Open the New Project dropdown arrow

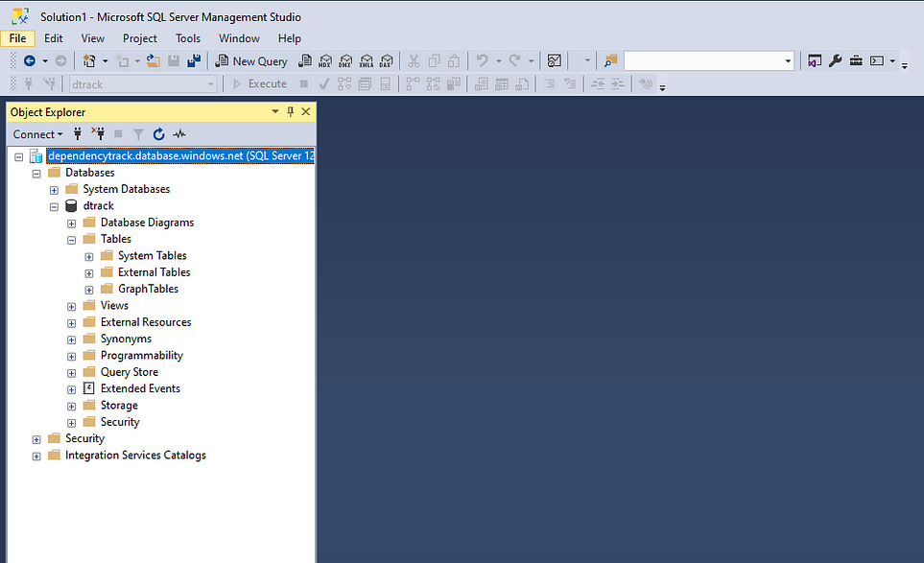click(x=106, y=60)
